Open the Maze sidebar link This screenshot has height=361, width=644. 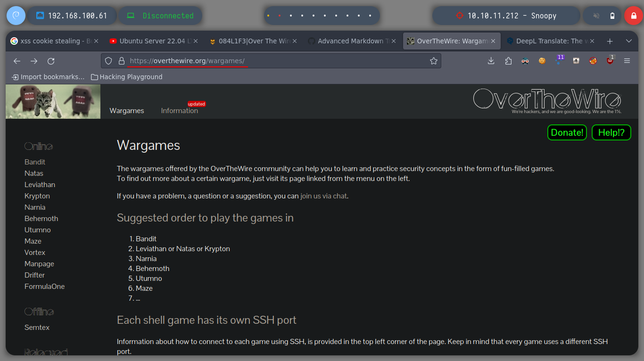[x=33, y=241]
